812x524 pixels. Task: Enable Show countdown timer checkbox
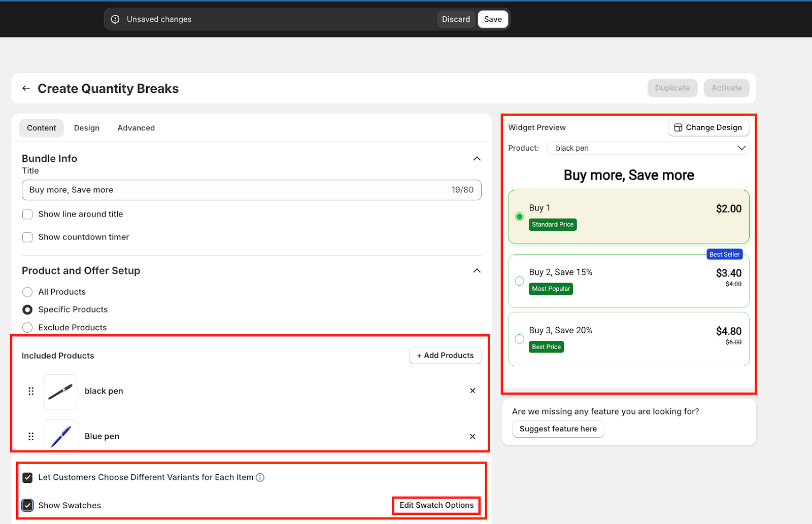pos(27,237)
